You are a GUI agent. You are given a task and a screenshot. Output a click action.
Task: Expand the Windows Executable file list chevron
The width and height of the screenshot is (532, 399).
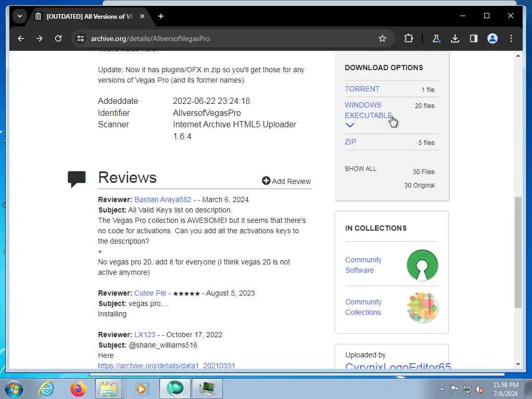pyautogui.click(x=350, y=125)
